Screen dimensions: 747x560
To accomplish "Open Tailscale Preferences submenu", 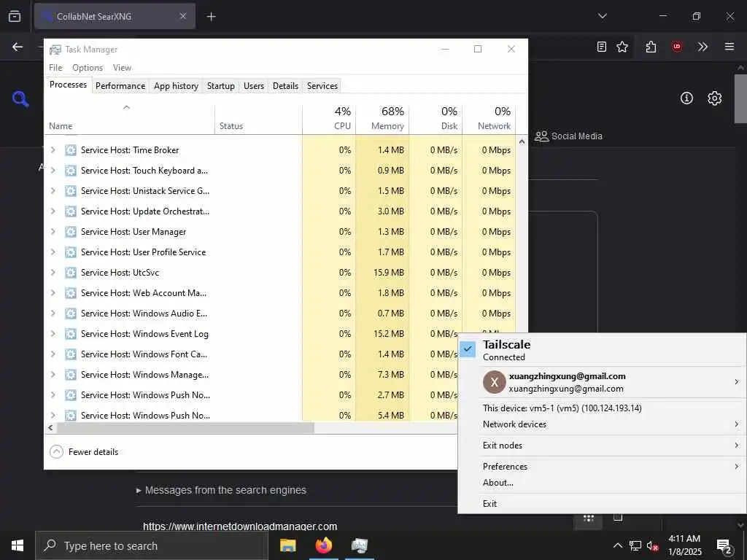I will tap(602, 466).
